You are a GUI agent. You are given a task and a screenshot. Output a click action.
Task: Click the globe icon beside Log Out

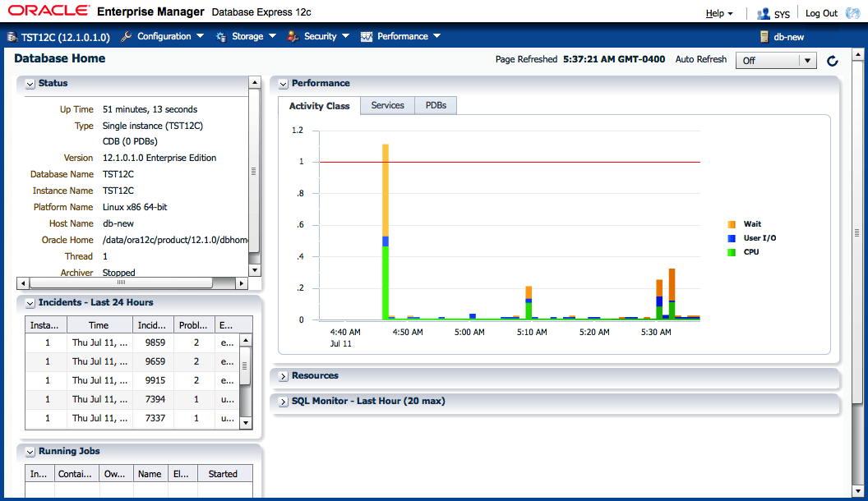tap(852, 13)
